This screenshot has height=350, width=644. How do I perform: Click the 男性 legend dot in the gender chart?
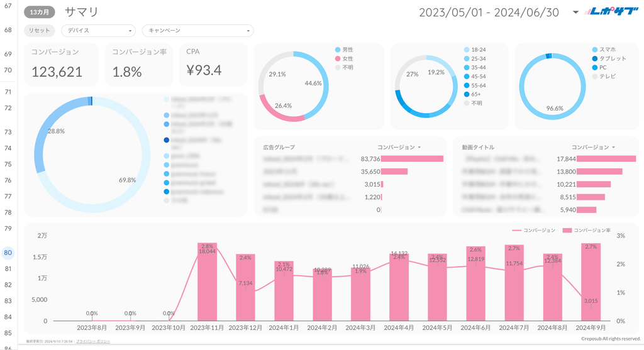(x=338, y=49)
